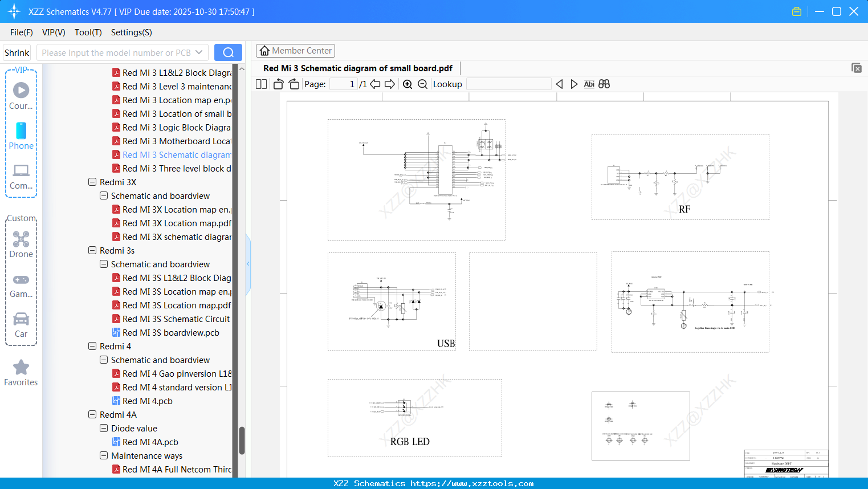Click the binoculars search icon
868x489 pixels.
click(604, 84)
